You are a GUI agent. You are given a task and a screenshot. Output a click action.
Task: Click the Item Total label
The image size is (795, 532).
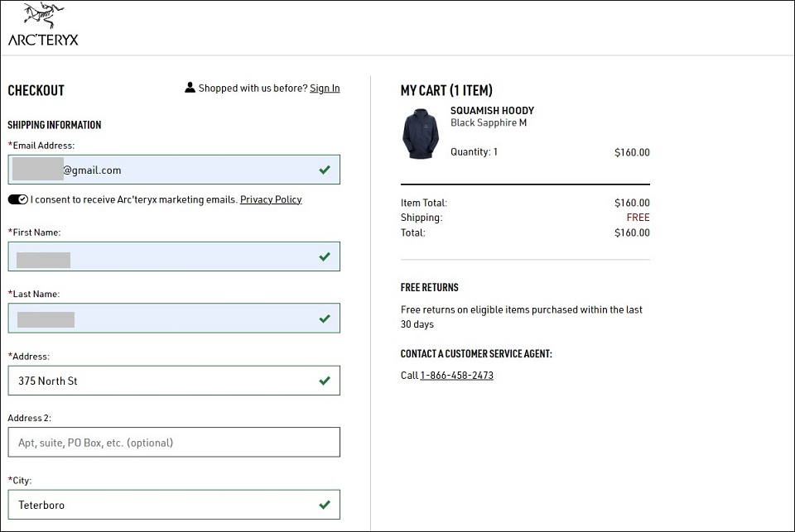[x=424, y=203]
